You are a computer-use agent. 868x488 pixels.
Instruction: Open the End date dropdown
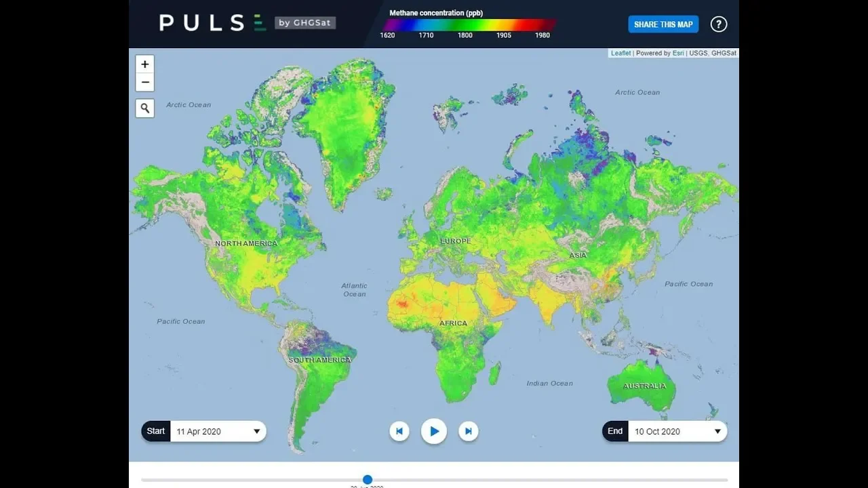coord(677,431)
